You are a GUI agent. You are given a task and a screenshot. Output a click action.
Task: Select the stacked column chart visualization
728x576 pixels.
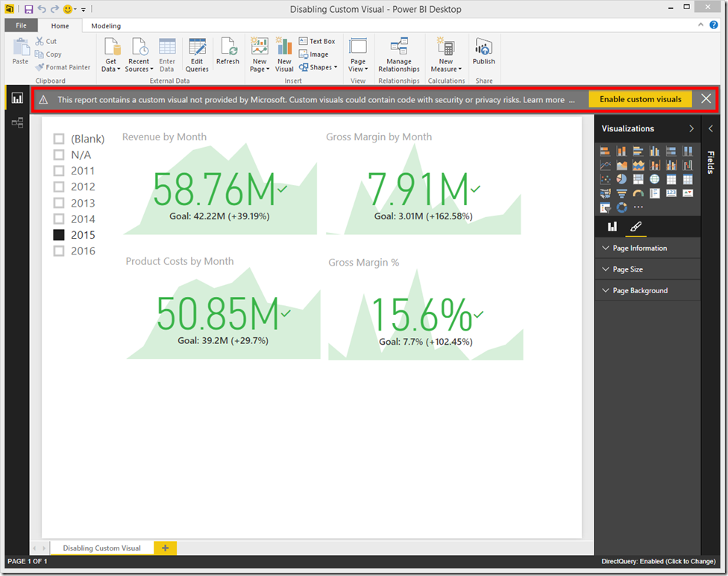coord(621,151)
